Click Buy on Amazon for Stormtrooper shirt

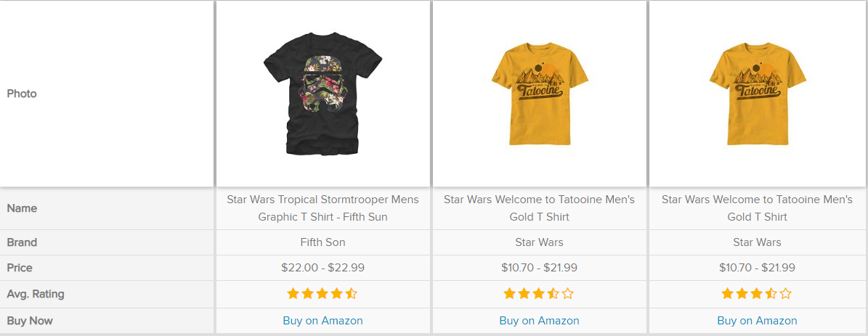click(x=323, y=320)
